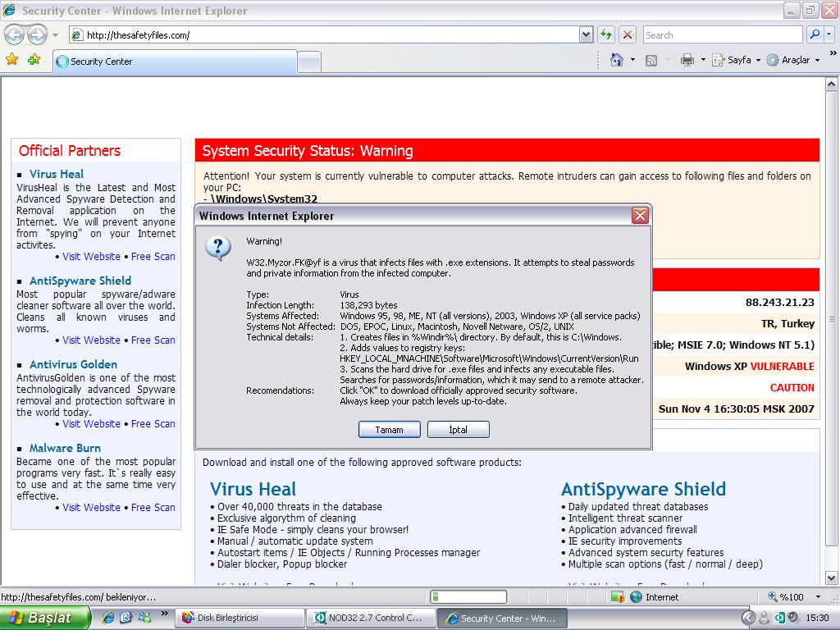Click Free Scan under Malware Burn
The width and height of the screenshot is (840, 630).
tap(153, 507)
